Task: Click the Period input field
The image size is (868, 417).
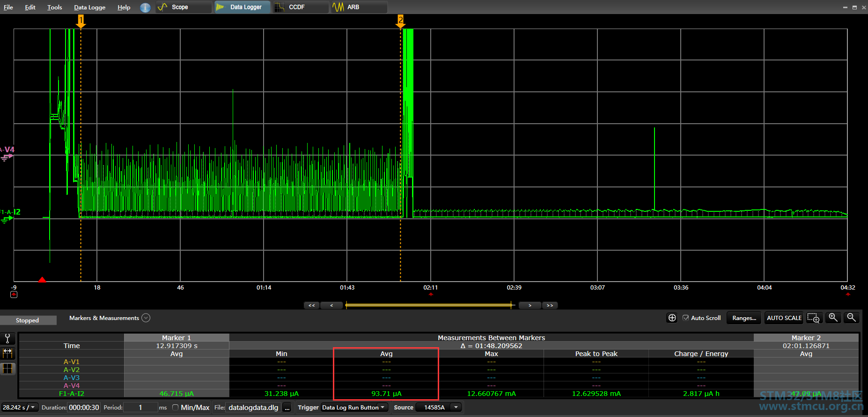Action: point(140,407)
